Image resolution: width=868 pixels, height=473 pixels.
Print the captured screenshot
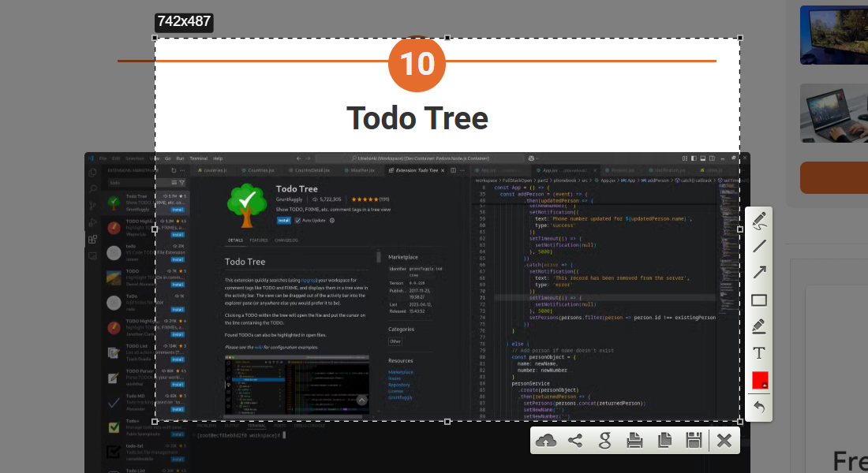(634, 441)
